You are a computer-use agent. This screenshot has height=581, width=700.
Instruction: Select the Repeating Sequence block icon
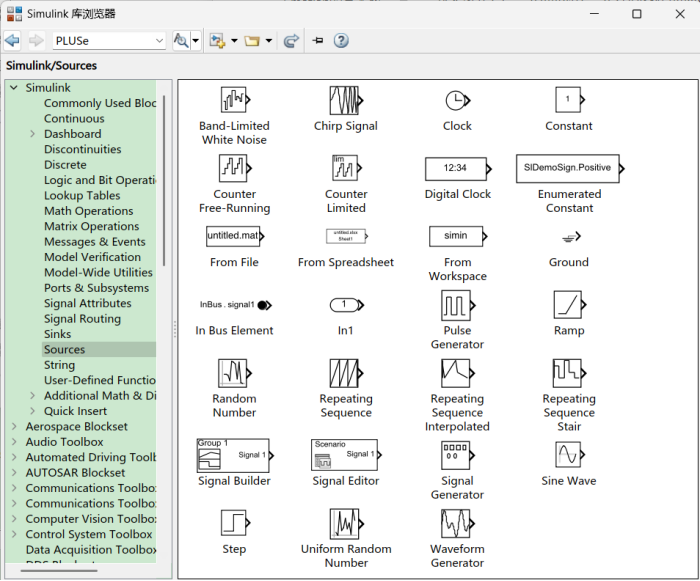pos(346,373)
